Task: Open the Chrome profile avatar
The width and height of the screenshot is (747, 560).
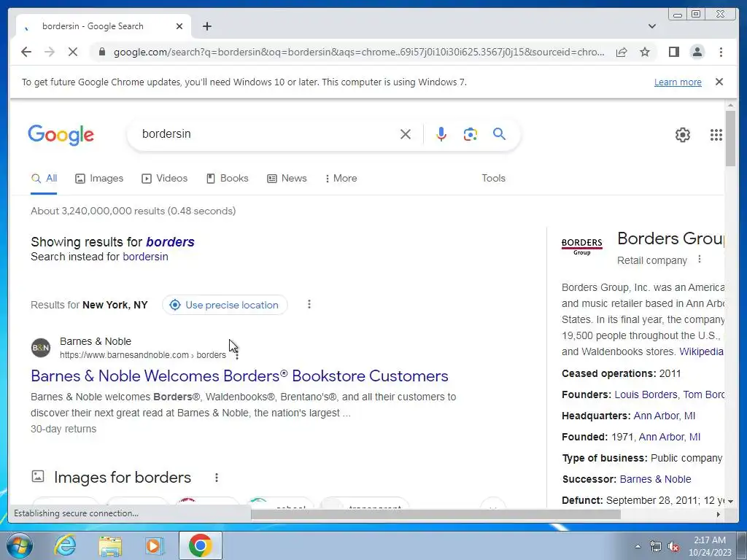Action: coord(697,52)
